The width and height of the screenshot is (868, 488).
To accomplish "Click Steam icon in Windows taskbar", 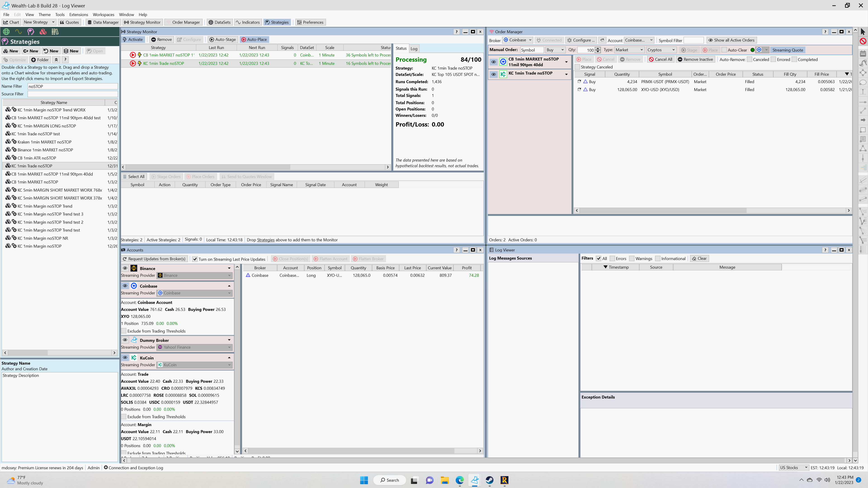I will (x=490, y=480).
